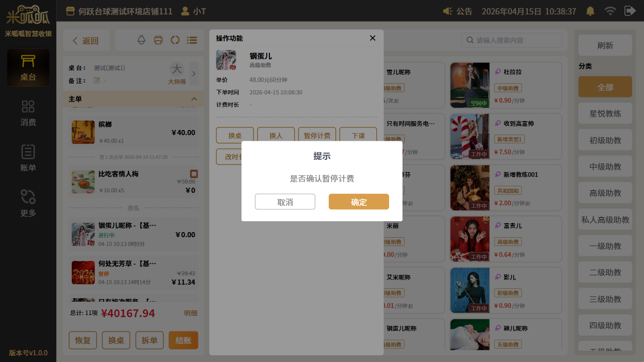Viewport: 644px width, 362px height.
Task: Expand the arrow next to 大师傅
Action: [x=194, y=74]
